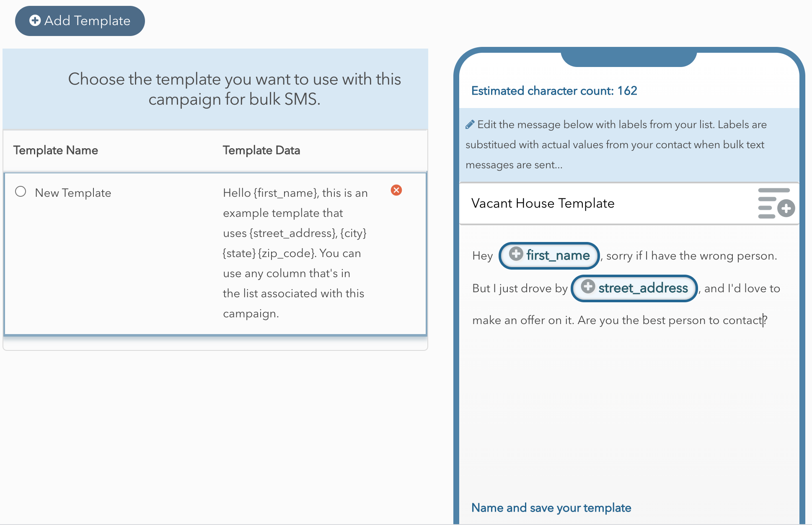
Task: Select the New Template radio button
Action: coord(21,192)
